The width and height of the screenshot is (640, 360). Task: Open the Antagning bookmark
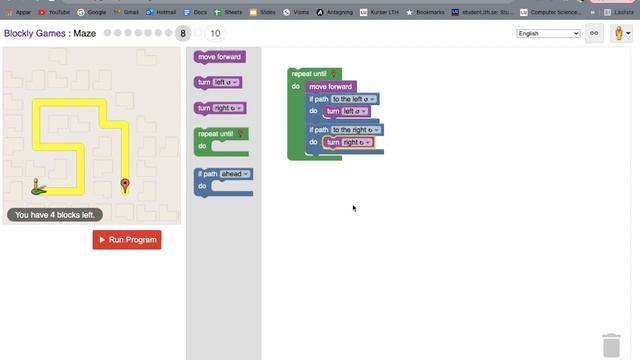tap(335, 12)
